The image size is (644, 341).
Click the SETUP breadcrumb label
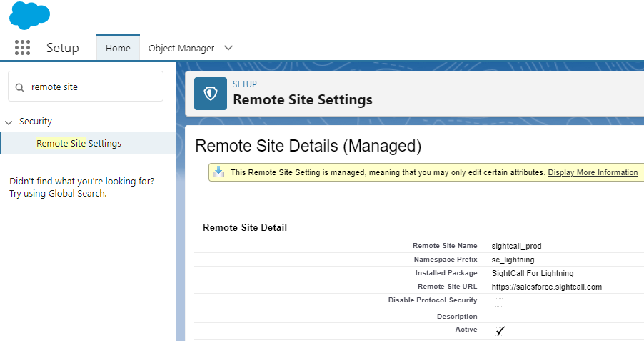click(x=245, y=84)
